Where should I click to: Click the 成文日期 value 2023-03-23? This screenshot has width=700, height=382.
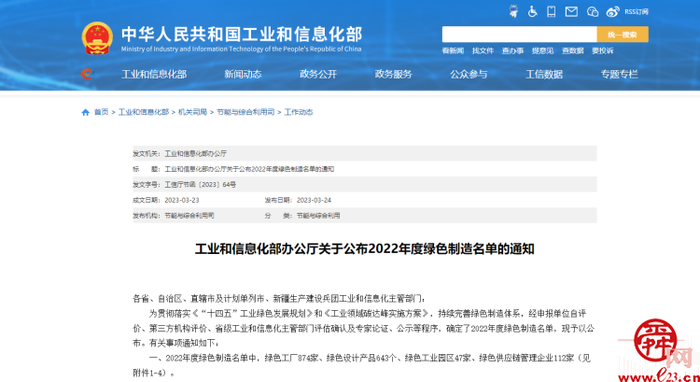click(x=182, y=200)
